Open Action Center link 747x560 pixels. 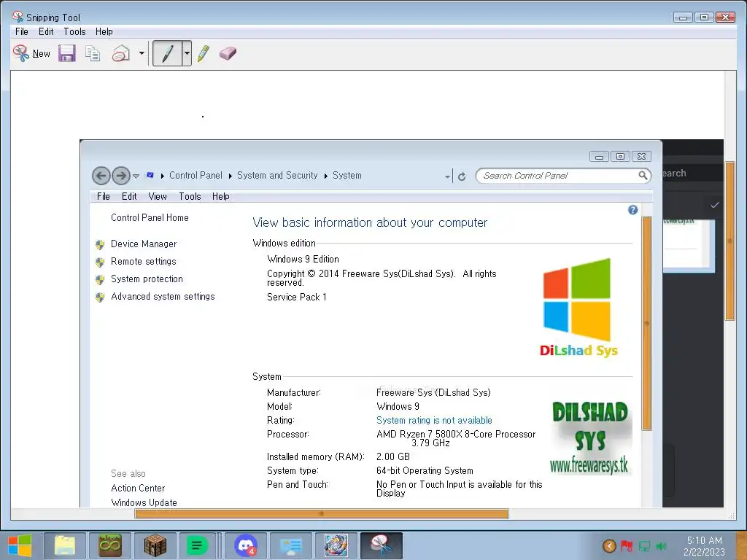pyautogui.click(x=138, y=488)
